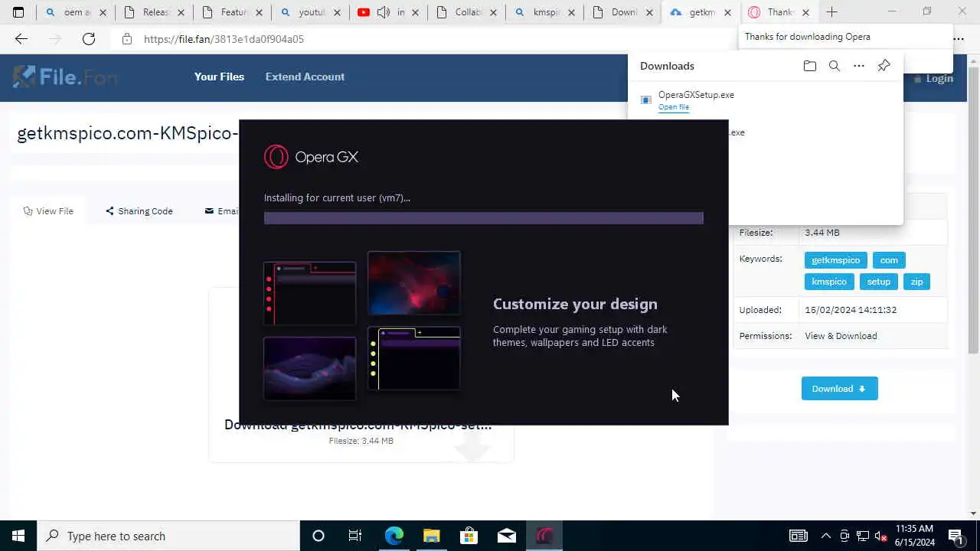Click the Login link
The height and width of the screenshot is (551, 980).
(x=933, y=78)
